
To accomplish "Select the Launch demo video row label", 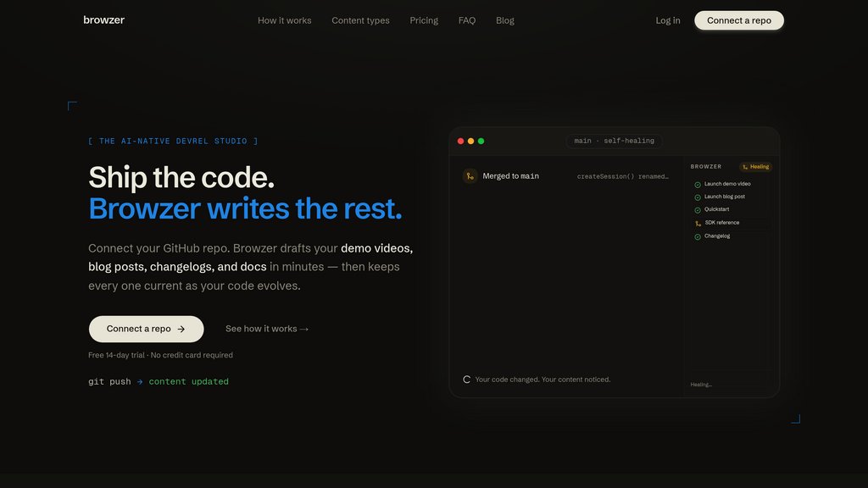I will coord(727,184).
